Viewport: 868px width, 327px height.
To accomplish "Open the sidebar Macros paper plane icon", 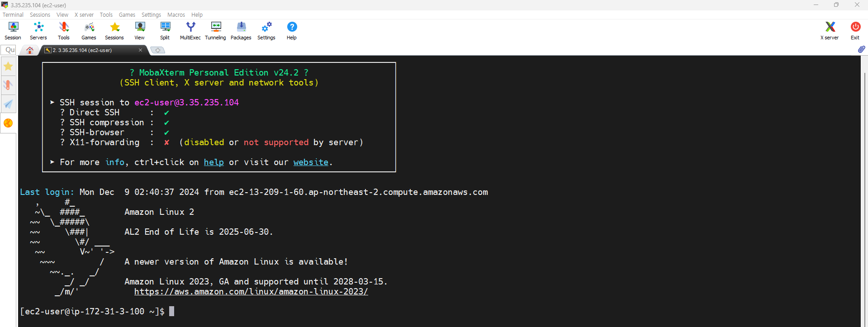I will tap(8, 104).
